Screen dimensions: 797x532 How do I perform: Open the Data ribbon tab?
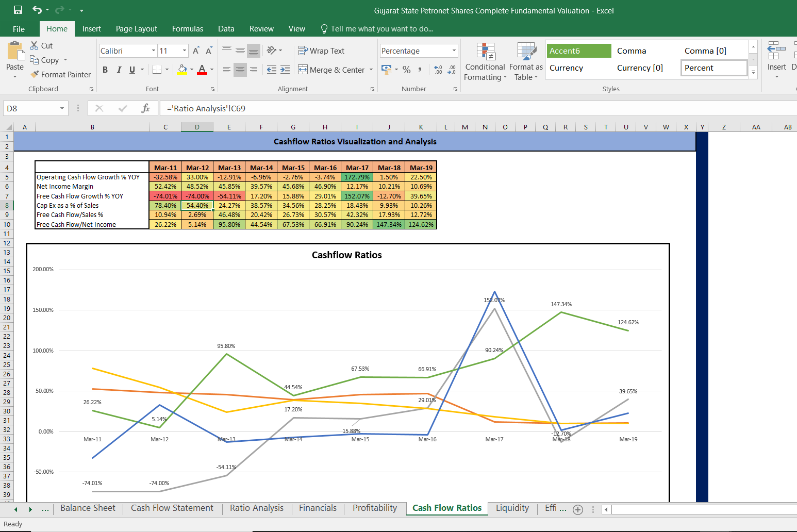point(226,29)
